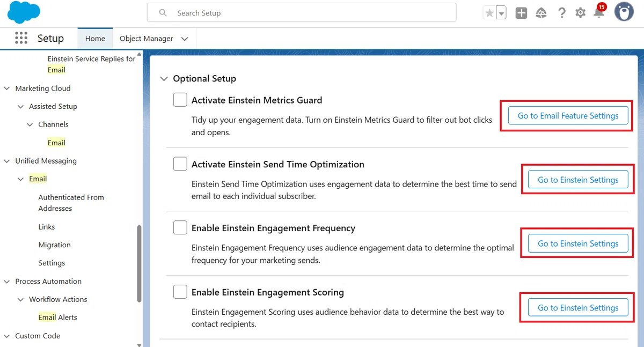Image resolution: width=644 pixels, height=347 pixels.
Task: Open the favorites list dropdown arrow
Action: pyautogui.click(x=501, y=13)
